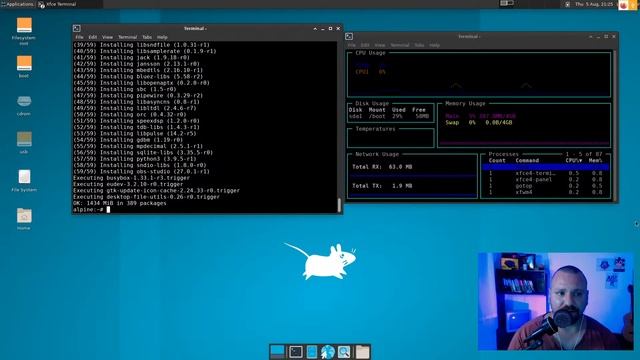Click the 'Installing pipewire' output line
Screen dimensions: 640x360
[138, 95]
